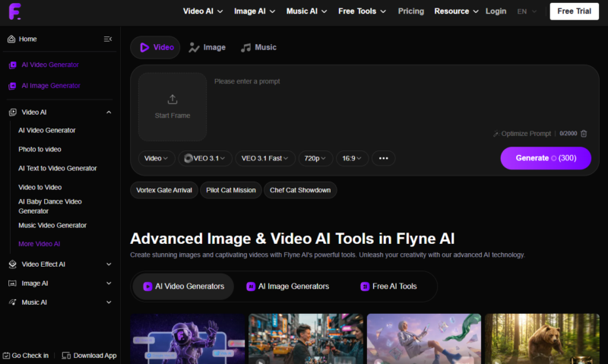Screen dimensions: 608x364
Task: Click the Login link
Action: pyautogui.click(x=496, y=11)
